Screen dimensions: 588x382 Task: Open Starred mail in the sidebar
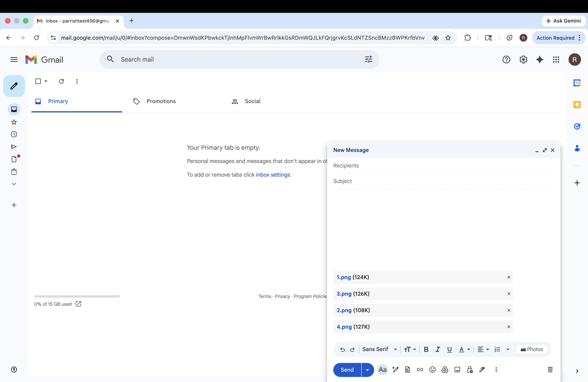pyautogui.click(x=14, y=122)
